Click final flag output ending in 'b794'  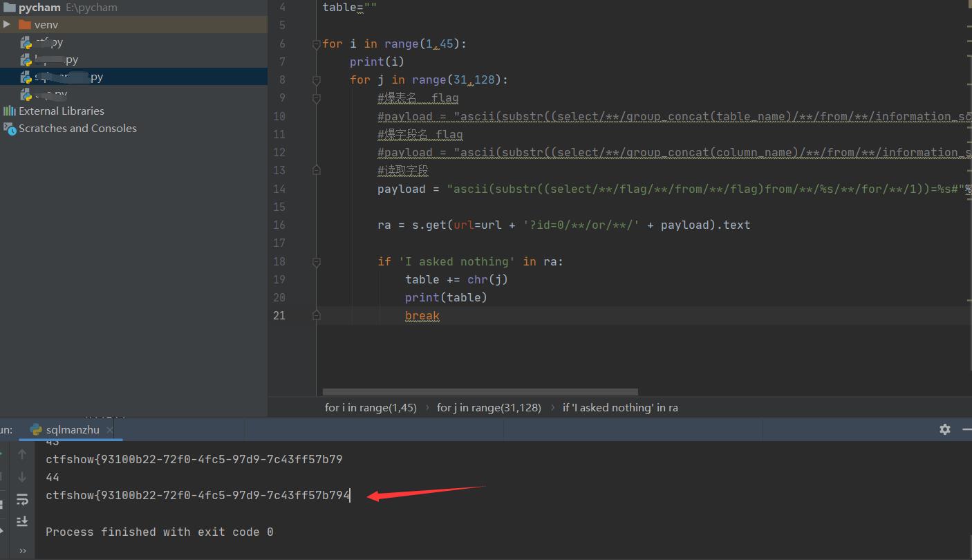coord(198,495)
